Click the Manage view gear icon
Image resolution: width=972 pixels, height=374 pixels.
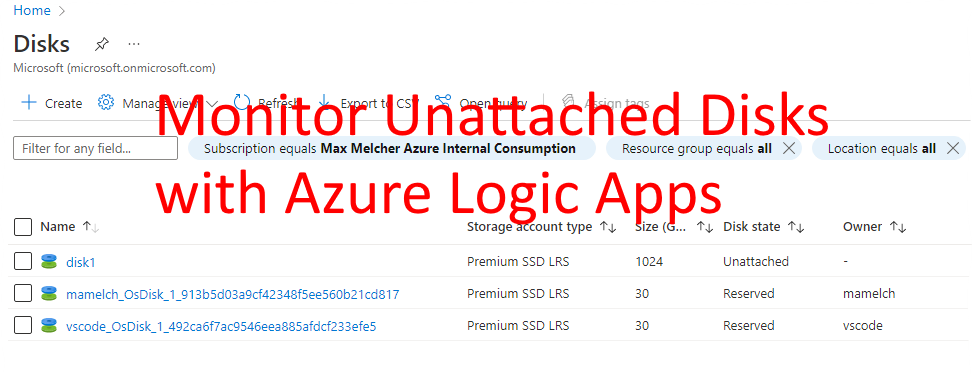106,102
